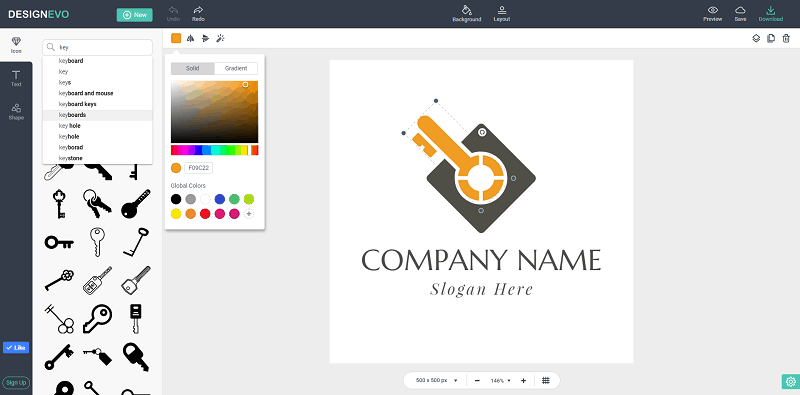Open the Background paint bucket tool
800x395 pixels.
pyautogui.click(x=466, y=10)
